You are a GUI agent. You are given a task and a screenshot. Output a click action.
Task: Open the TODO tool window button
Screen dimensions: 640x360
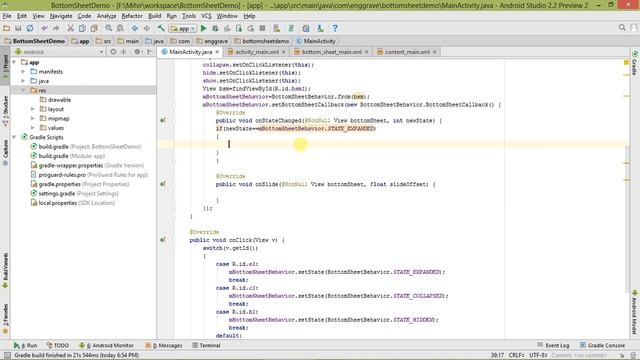pos(58,345)
